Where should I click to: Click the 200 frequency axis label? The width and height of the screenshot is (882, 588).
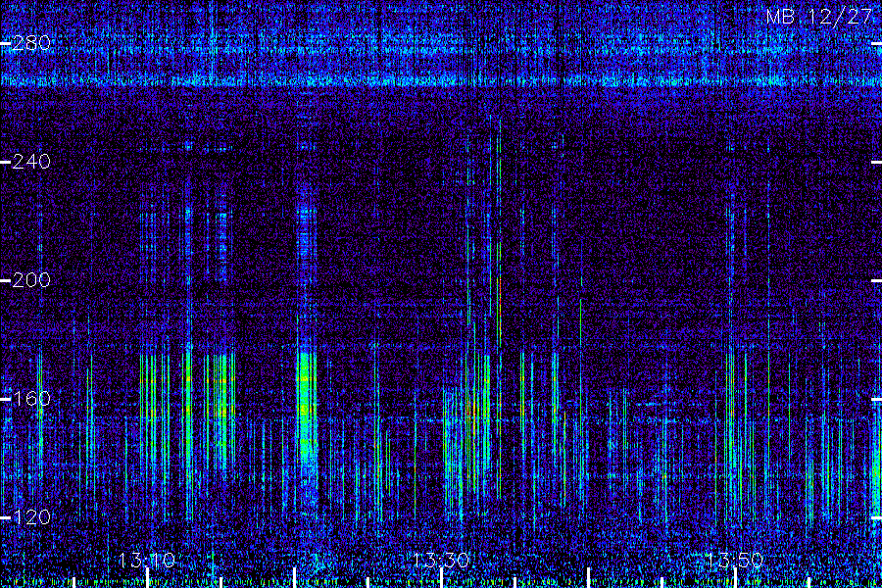[31, 280]
